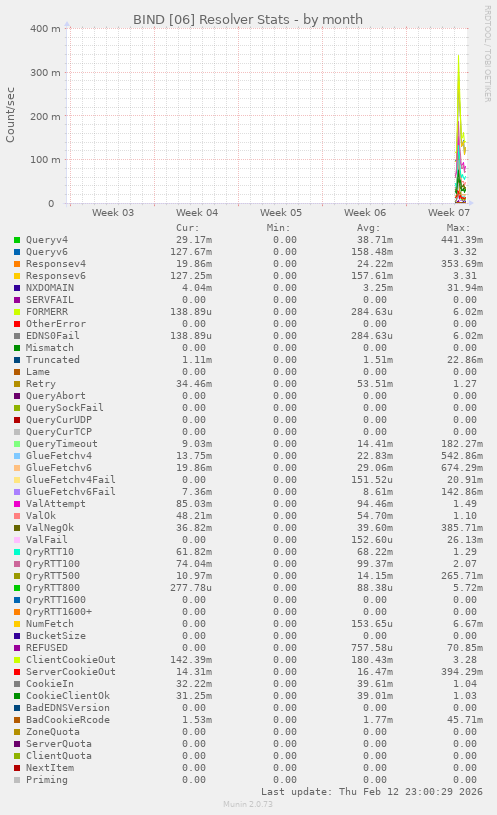The height and width of the screenshot is (815, 497).
Task: Click the Queryv6 blue legend swatch
Action: [17, 252]
